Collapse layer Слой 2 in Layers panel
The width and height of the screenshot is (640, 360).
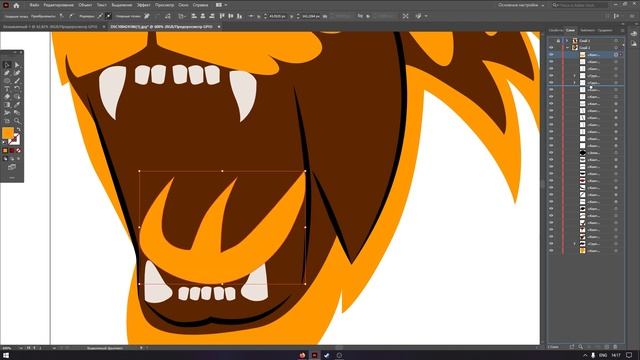[567, 48]
